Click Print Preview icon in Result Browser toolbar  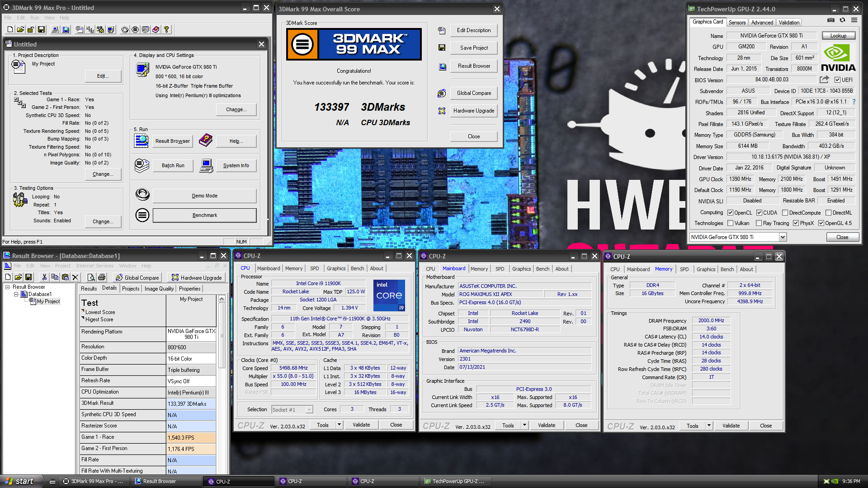[x=91, y=277]
